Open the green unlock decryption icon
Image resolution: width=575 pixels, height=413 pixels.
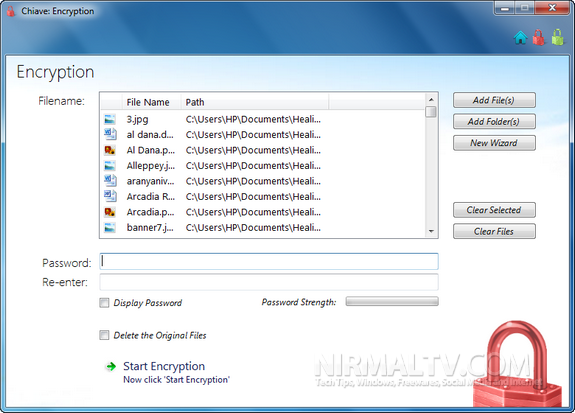coord(557,37)
